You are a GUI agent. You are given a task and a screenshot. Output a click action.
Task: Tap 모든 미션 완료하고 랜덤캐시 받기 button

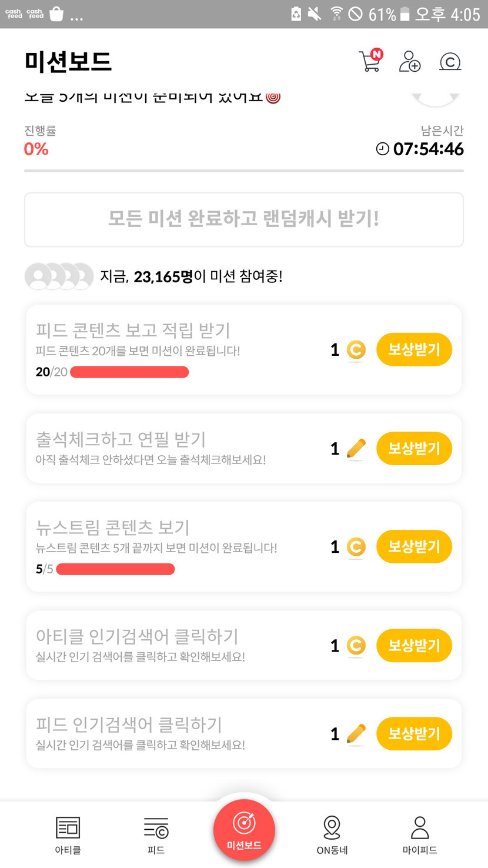244,219
